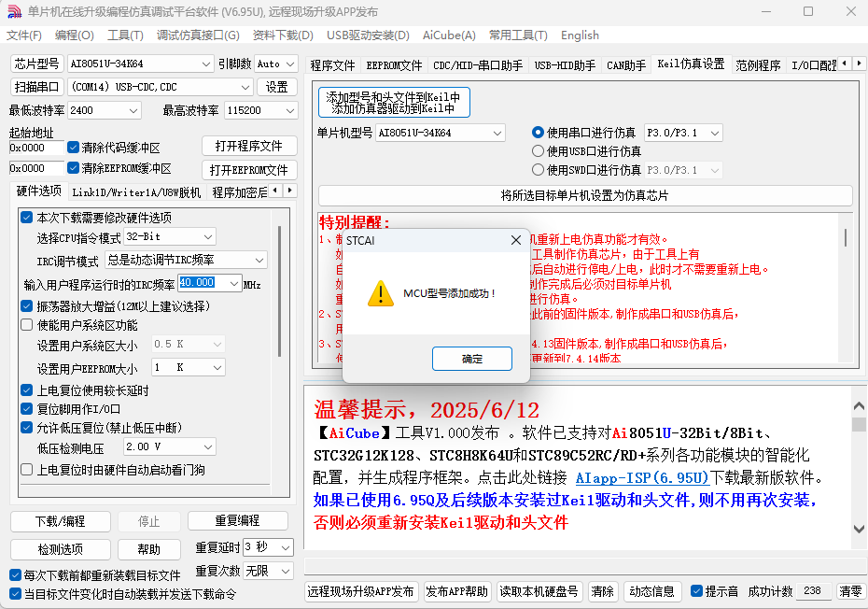The height and width of the screenshot is (609, 868).
Task: Expand the 引脚数 Auto dropdown
Action: [290, 64]
